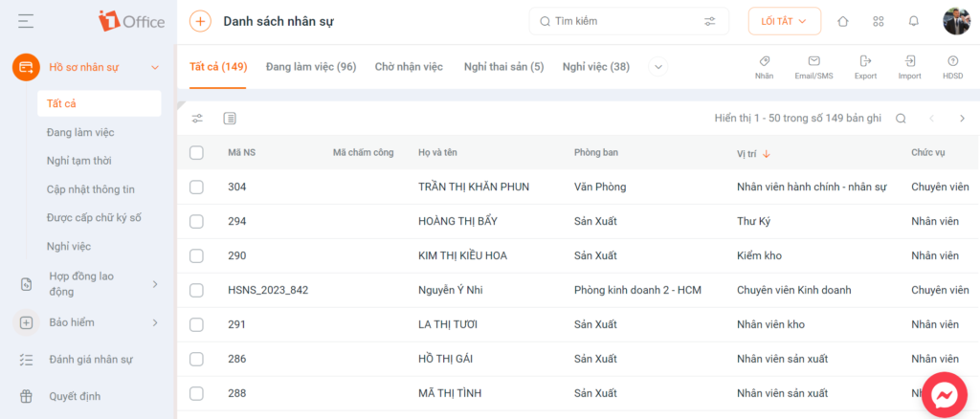The height and width of the screenshot is (419, 980).
Task: Click the Export icon
Action: pos(865,67)
